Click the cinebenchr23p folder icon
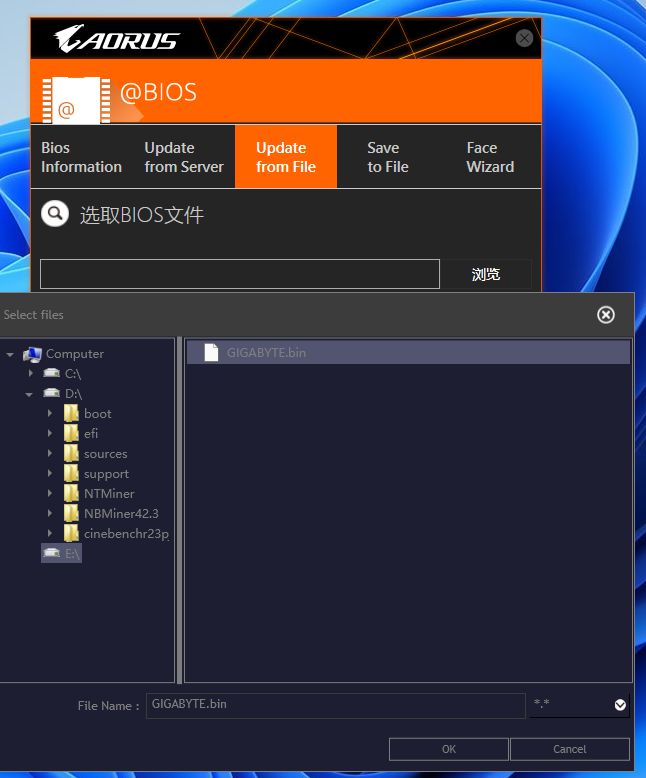The image size is (646, 778). 71,533
